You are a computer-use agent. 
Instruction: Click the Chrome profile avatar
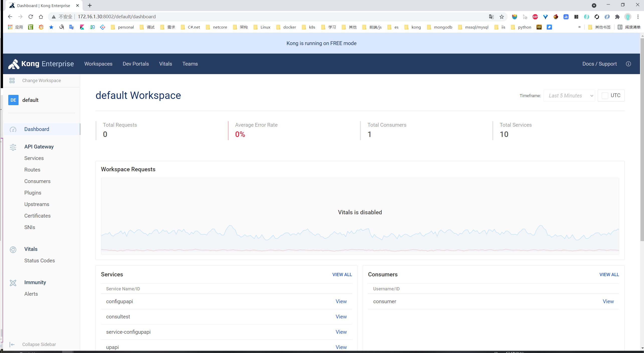click(628, 17)
